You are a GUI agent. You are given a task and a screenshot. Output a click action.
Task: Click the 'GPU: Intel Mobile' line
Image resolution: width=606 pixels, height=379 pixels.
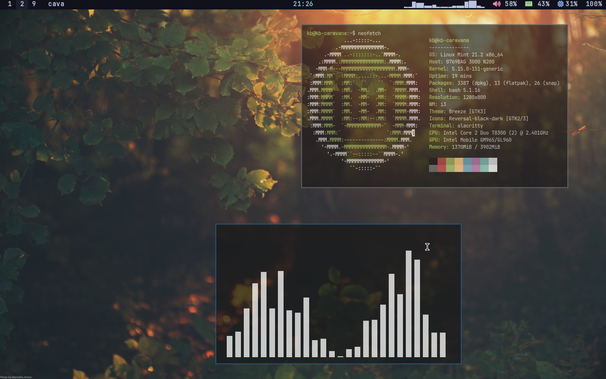point(470,140)
